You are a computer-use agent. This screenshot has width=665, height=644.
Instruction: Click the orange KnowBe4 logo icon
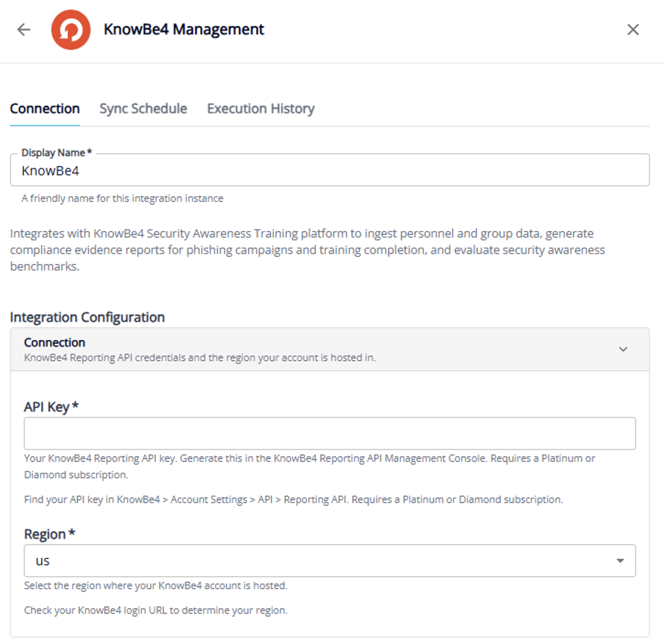click(71, 30)
